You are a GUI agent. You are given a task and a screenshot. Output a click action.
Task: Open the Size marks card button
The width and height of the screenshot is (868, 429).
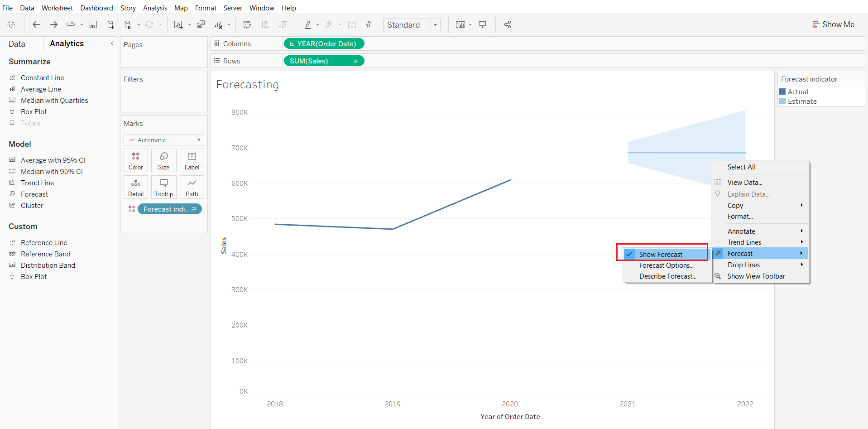[164, 160]
